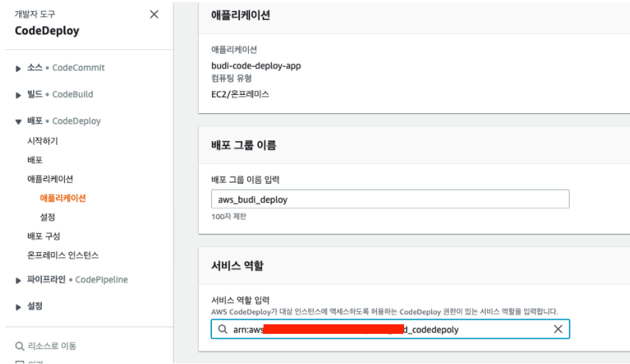630x364 pixels.
Task: Select application name budi-code-deploy-app text
Action: (x=256, y=66)
